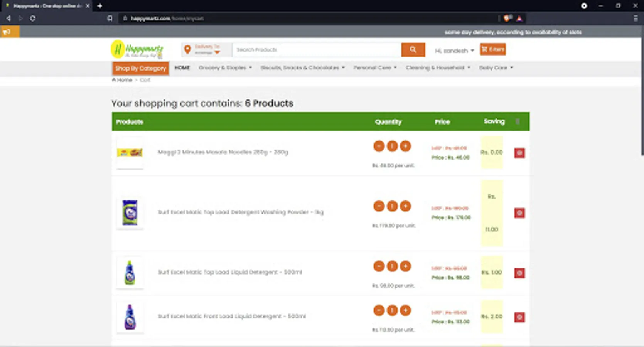Expand the Baby Care menu
This screenshot has height=347, width=644.
496,67
